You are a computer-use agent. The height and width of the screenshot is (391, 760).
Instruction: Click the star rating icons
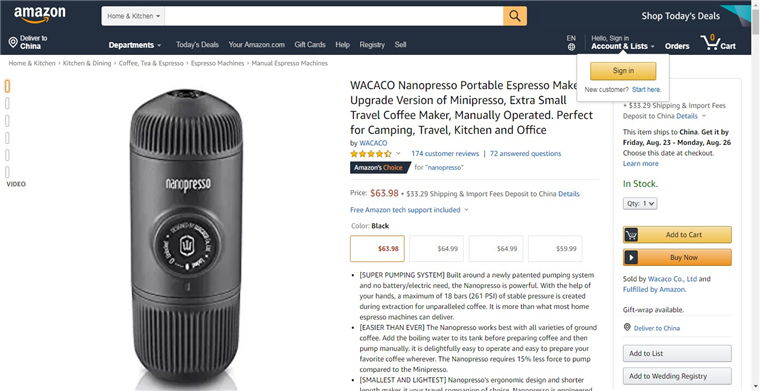click(x=371, y=154)
